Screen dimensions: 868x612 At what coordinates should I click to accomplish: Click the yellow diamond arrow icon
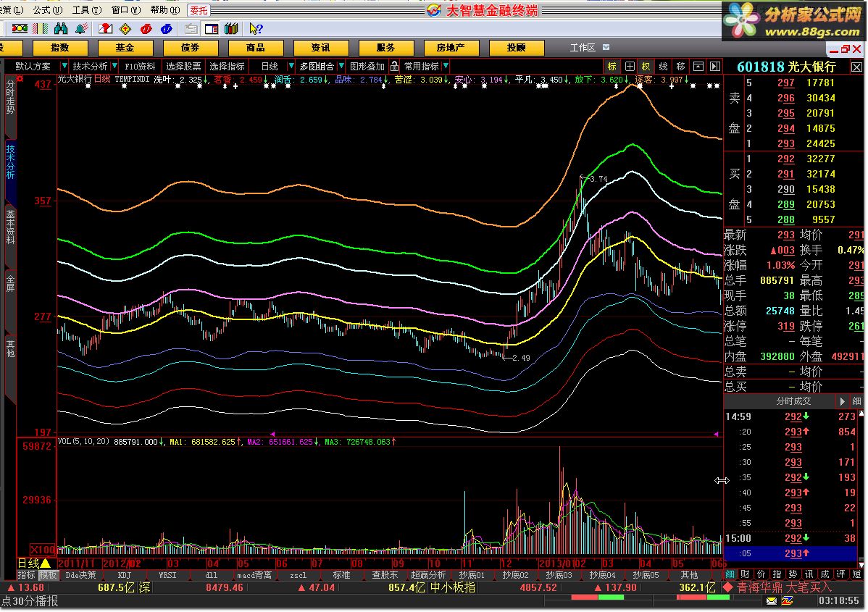[x=125, y=29]
